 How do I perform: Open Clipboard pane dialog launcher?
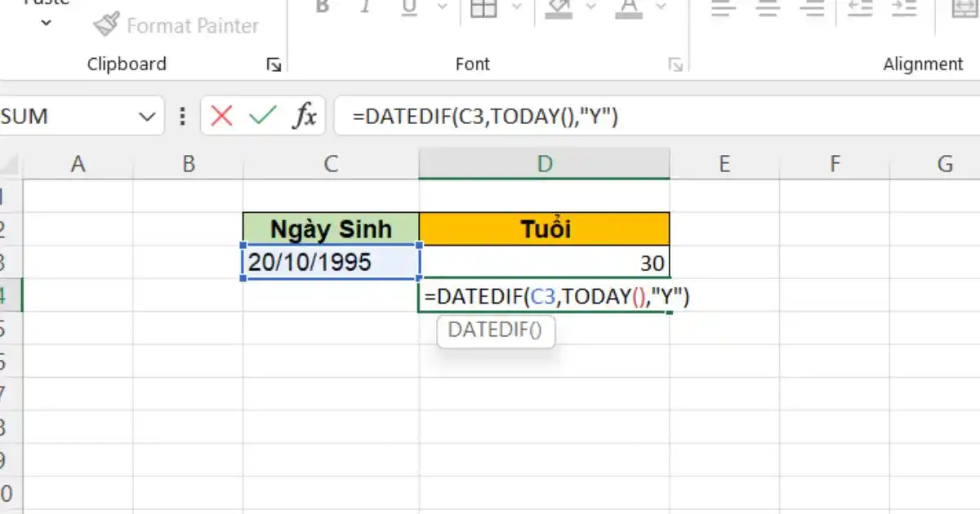[274, 65]
